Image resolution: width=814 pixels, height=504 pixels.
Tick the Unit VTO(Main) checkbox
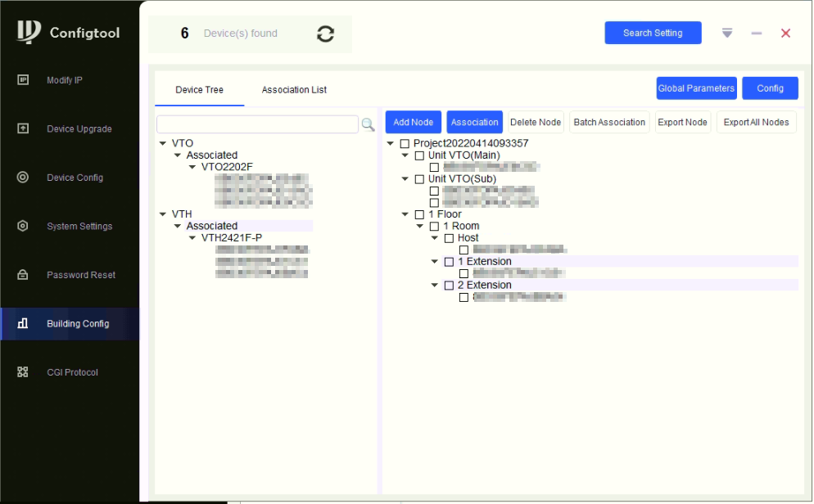(x=419, y=155)
